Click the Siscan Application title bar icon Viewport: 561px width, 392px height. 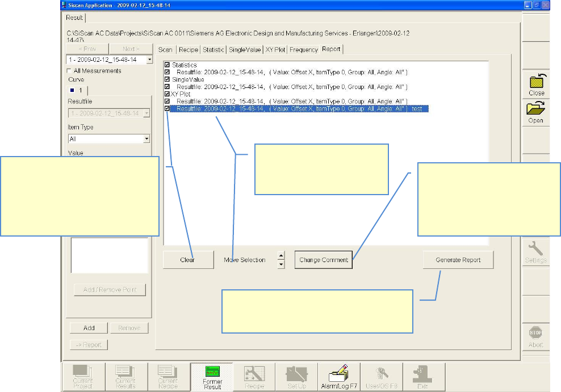point(64,5)
